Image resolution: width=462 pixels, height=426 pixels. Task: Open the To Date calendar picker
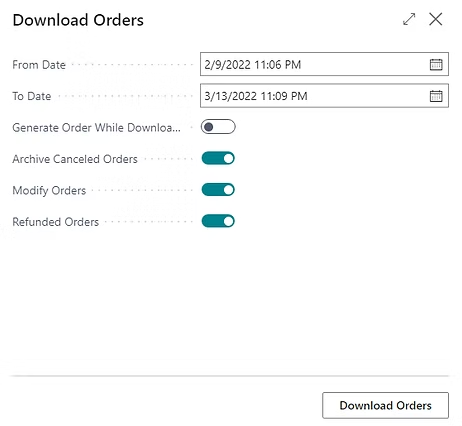(436, 96)
